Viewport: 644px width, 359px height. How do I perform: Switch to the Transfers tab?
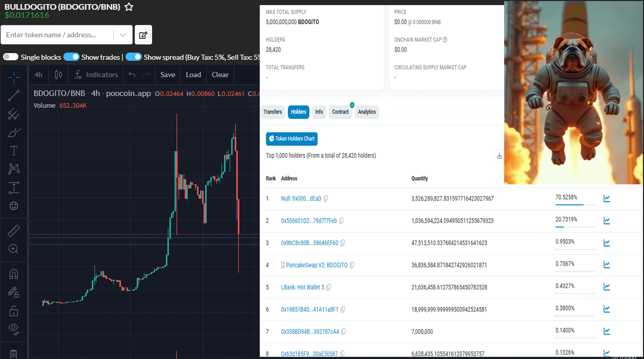(273, 112)
